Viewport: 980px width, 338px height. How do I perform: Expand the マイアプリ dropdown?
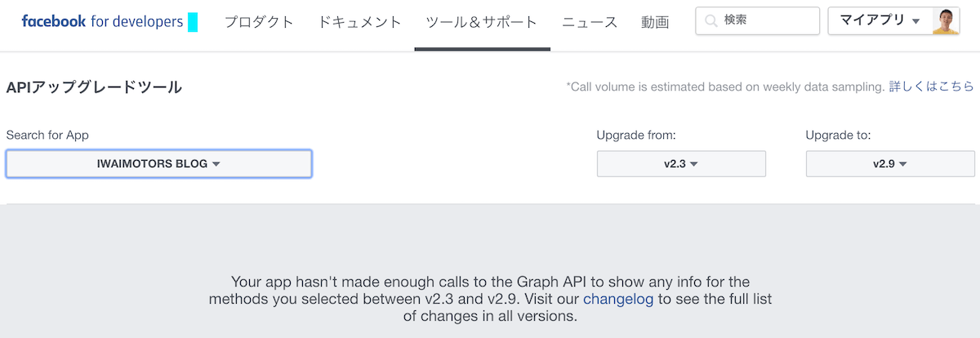(x=880, y=20)
